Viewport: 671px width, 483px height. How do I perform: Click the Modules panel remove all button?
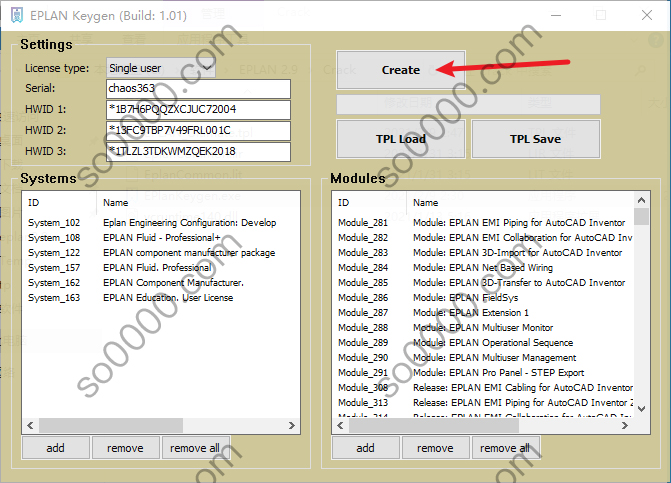505,448
